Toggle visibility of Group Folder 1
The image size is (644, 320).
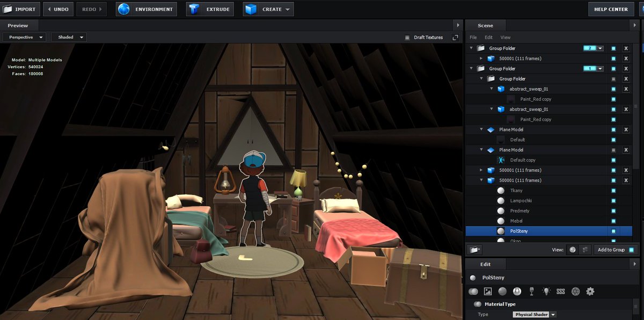pos(613,69)
